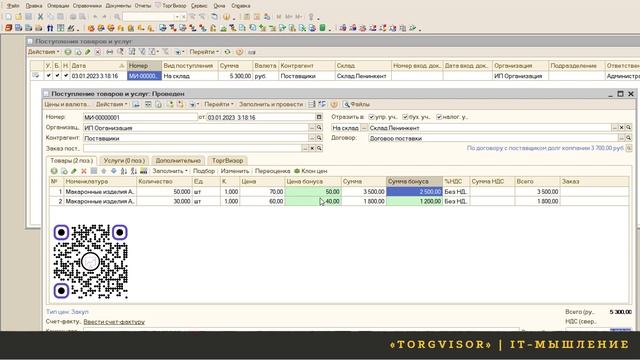Click sort ascending icon above goods table

click(x=124, y=171)
